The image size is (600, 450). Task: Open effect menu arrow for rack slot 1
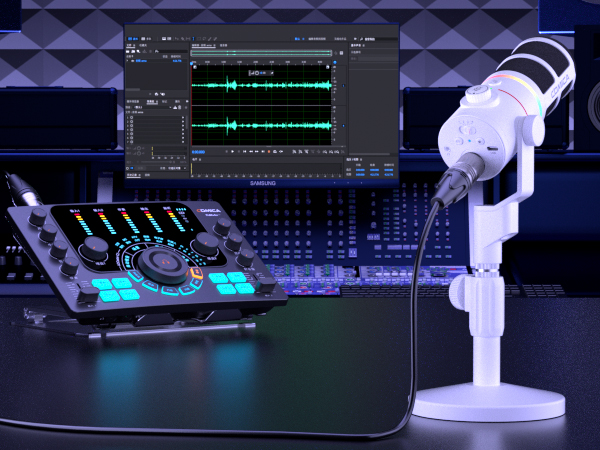point(183,117)
